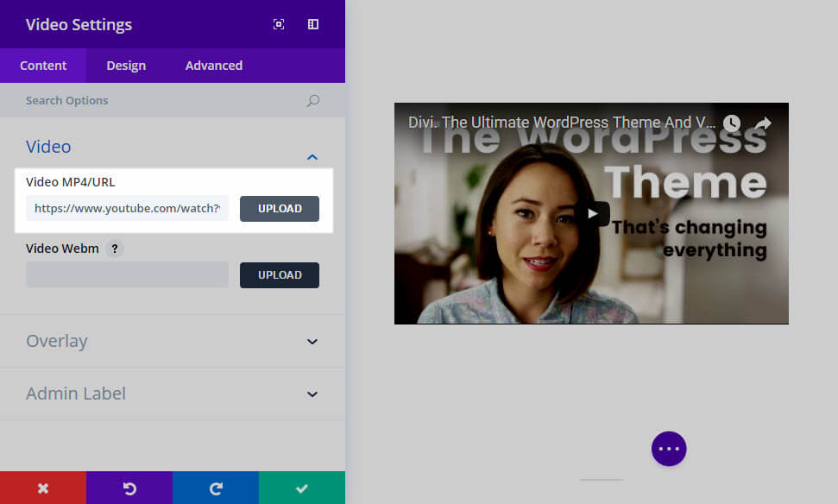Screen dimensions: 838x504
Task: Play the YouTube video preview
Action: coord(592,214)
